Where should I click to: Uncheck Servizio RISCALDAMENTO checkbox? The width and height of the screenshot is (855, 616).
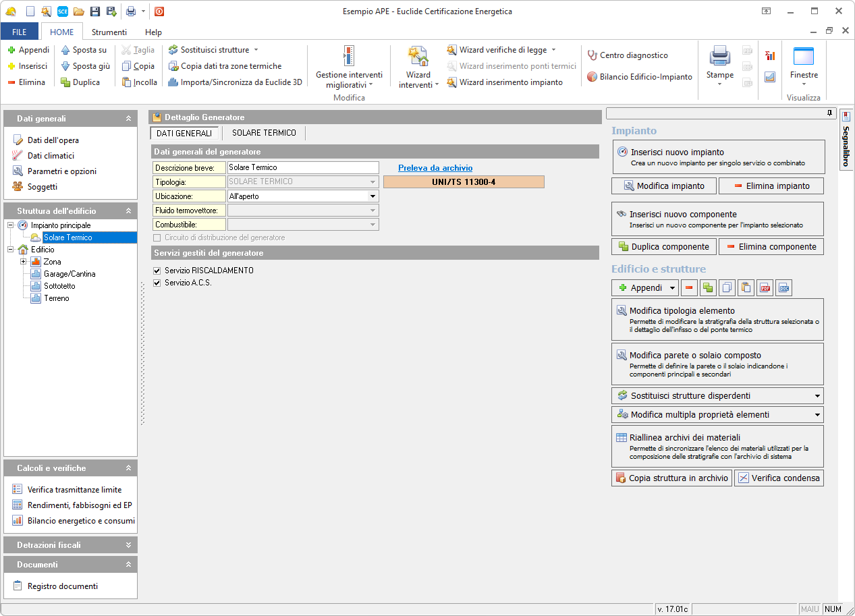point(157,271)
